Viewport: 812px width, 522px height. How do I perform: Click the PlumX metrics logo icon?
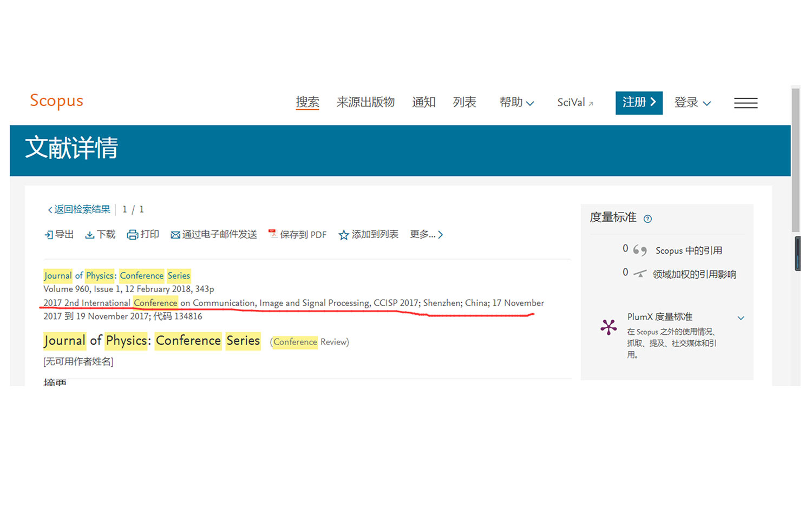608,327
